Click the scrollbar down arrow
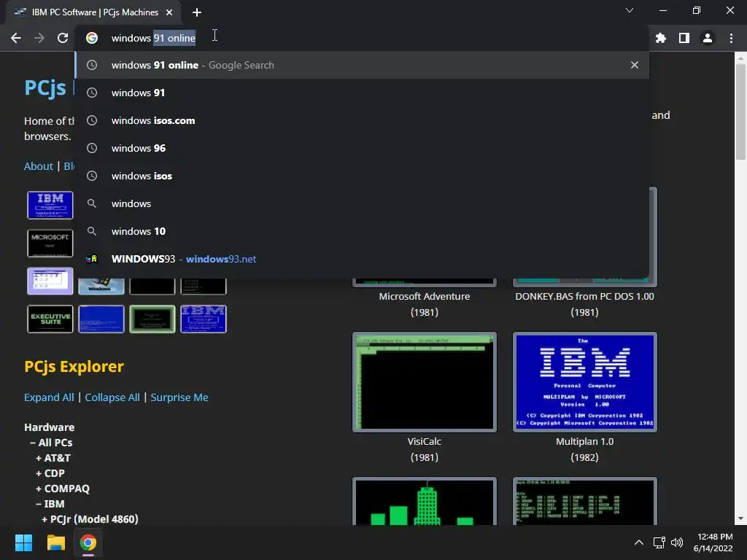This screenshot has width=747, height=560. click(x=740, y=518)
